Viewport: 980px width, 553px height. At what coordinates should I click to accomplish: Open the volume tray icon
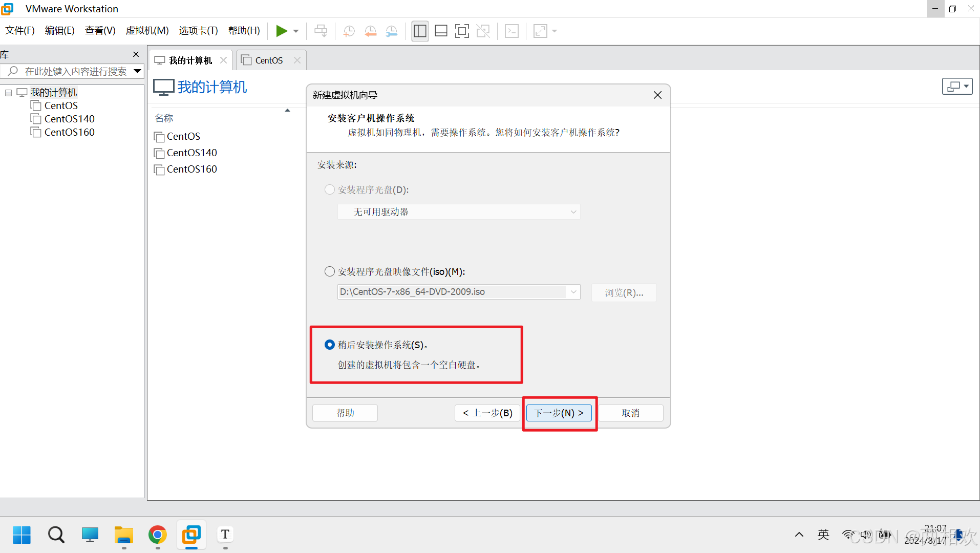click(x=865, y=535)
